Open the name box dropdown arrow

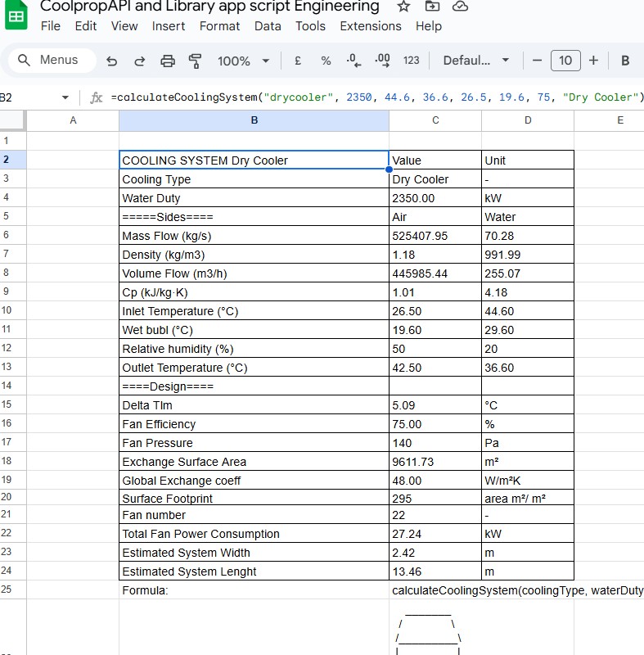(x=65, y=97)
